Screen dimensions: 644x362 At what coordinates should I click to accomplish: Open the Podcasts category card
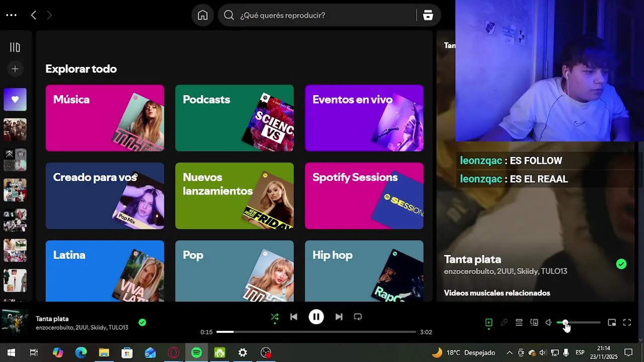pos(234,118)
